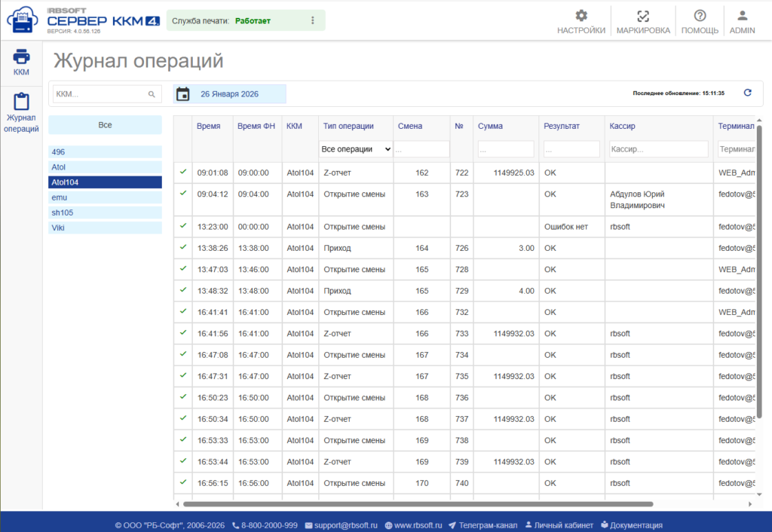Expand the Все операции dropdown filter

click(356, 149)
